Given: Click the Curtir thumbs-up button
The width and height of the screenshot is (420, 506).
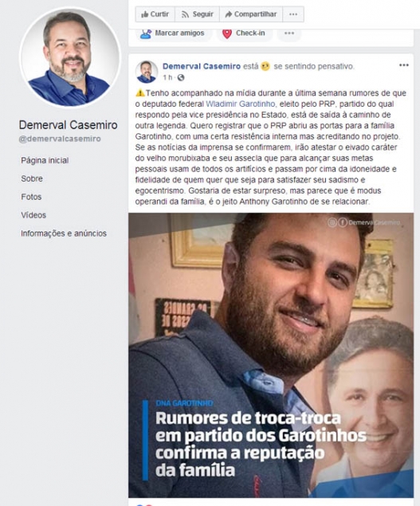Looking at the screenshot, I should (155, 14).
